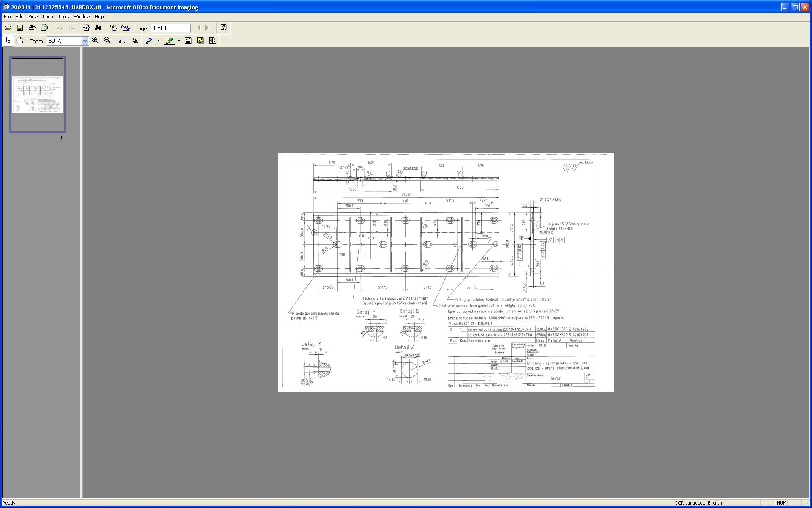812x508 pixels.
Task: Click the scanned drawing page in the viewer
Action: click(446, 272)
